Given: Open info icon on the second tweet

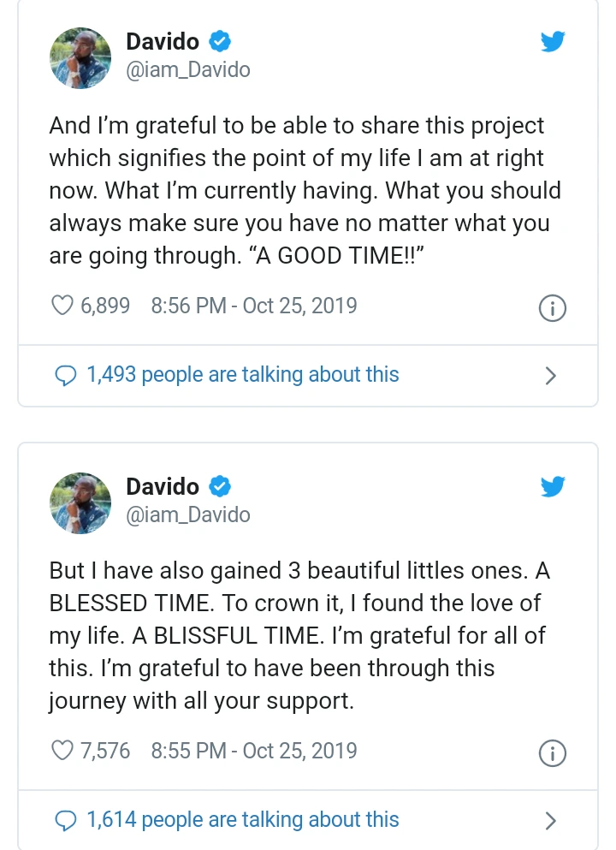Looking at the screenshot, I should [553, 753].
